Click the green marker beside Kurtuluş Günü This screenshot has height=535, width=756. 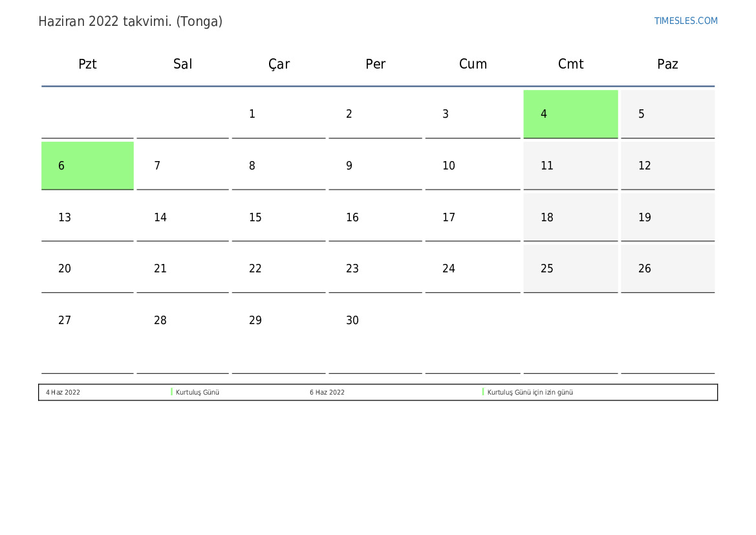coord(171,392)
